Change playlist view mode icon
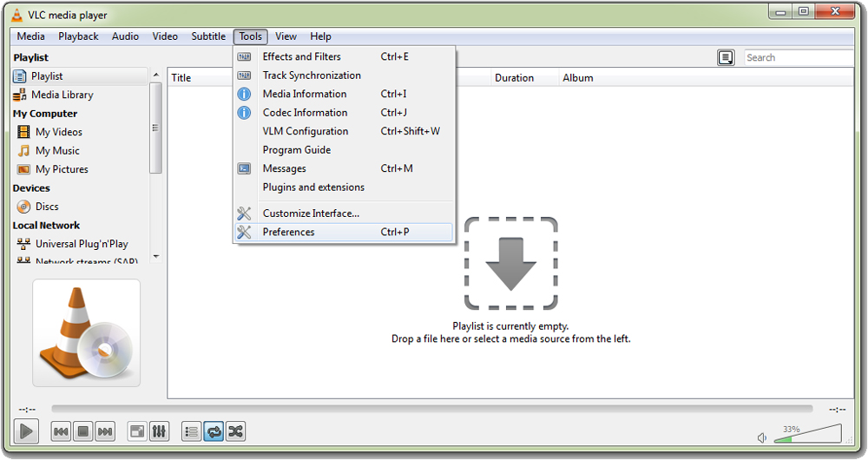Viewport: 868px width, 460px height. pos(726,57)
